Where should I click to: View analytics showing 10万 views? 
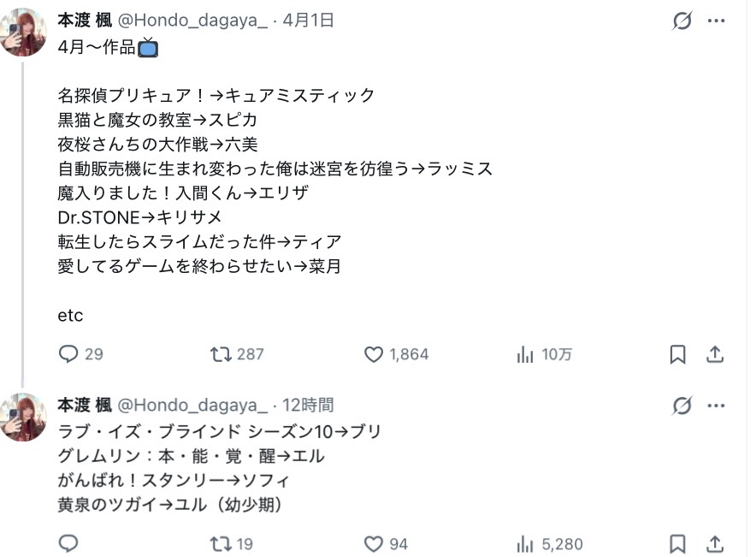tap(525, 354)
